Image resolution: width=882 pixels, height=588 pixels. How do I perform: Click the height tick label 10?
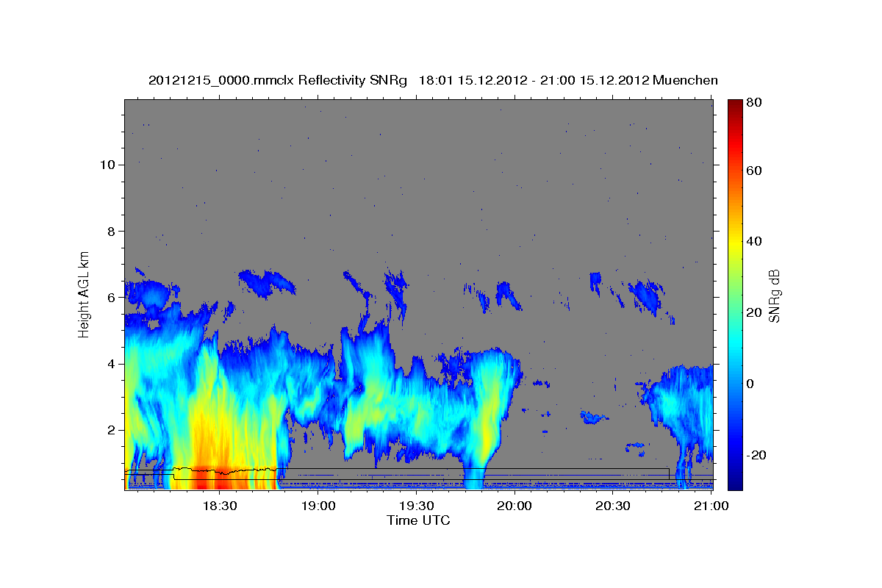point(107,164)
